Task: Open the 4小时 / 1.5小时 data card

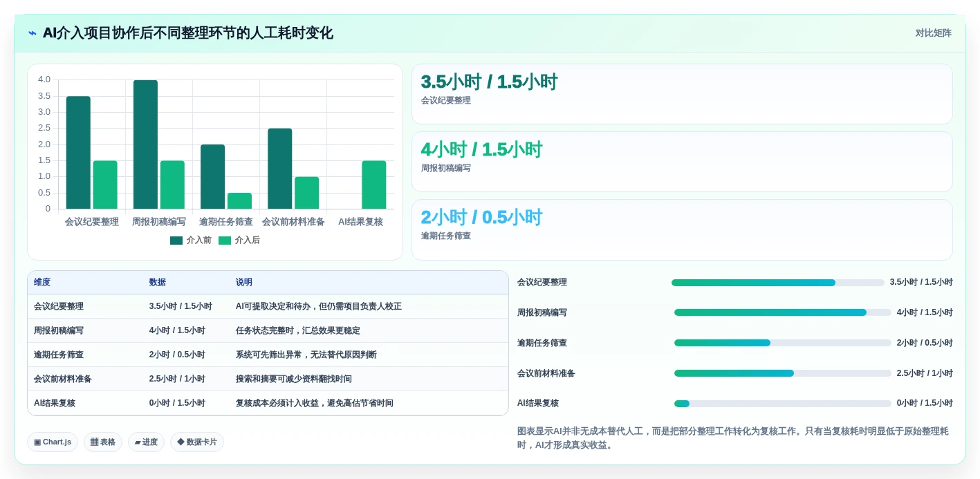Action: coord(682,162)
